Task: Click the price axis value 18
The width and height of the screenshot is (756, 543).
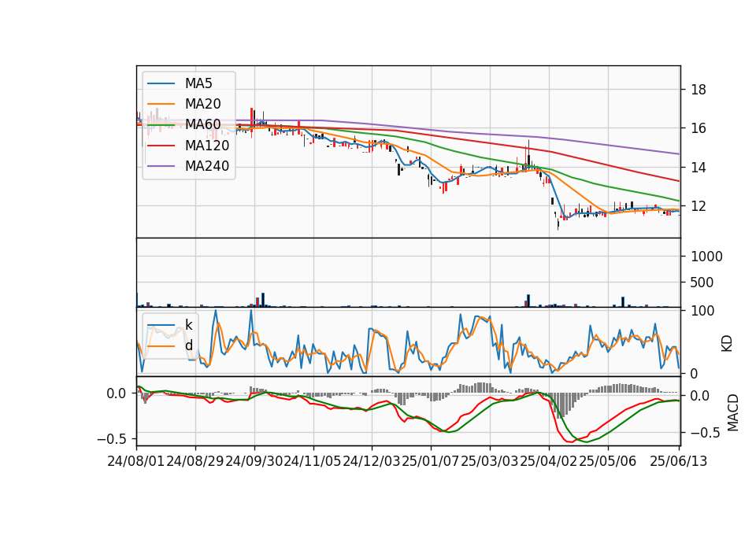Action: 699,90
